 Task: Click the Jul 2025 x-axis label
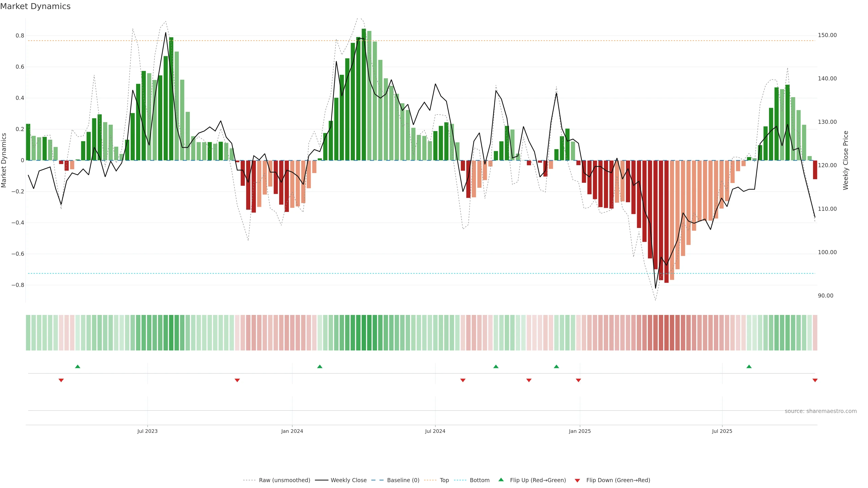coord(722,431)
